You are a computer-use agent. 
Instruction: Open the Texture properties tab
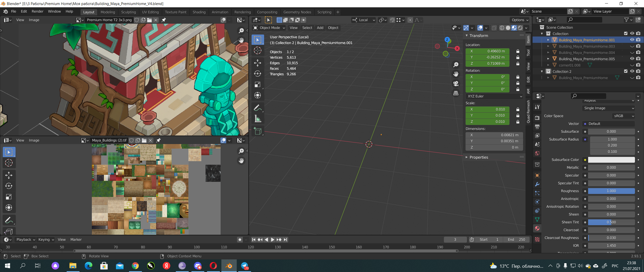coord(537,240)
